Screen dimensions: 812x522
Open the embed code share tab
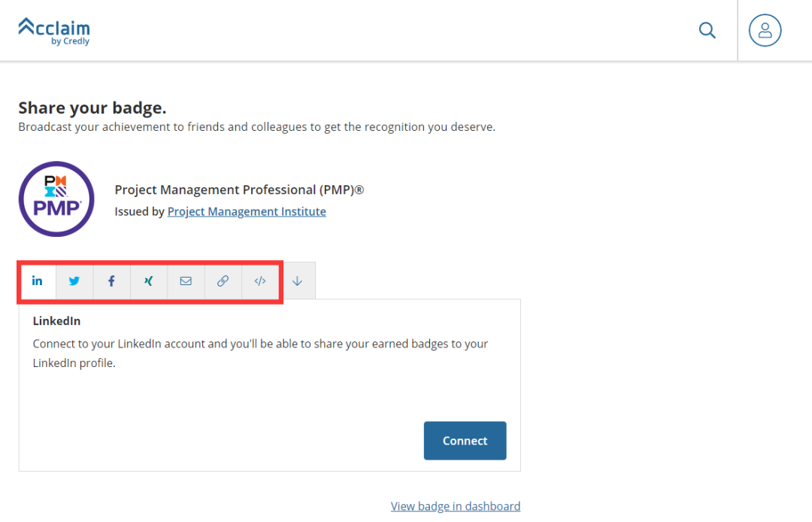pos(260,281)
